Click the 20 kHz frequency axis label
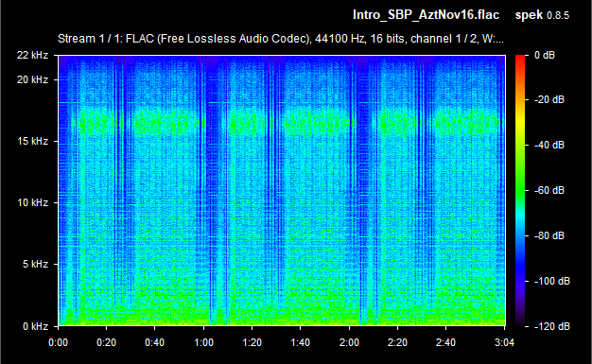Image resolution: width=592 pixels, height=364 pixels. (32, 79)
